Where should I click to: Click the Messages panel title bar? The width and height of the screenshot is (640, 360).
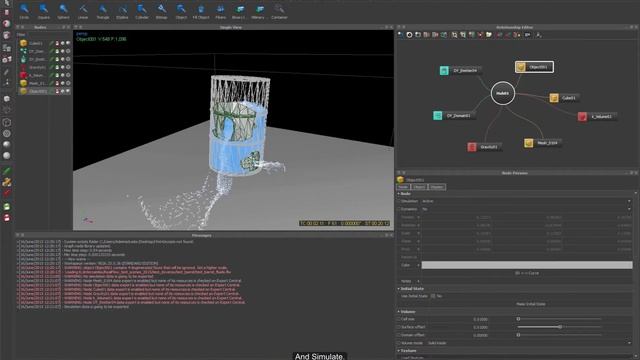[x=202, y=236]
